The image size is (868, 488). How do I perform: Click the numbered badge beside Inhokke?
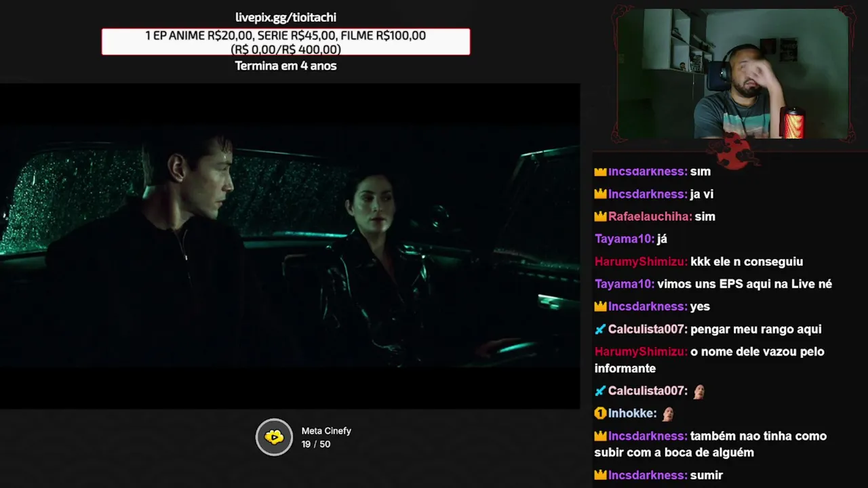coord(600,413)
